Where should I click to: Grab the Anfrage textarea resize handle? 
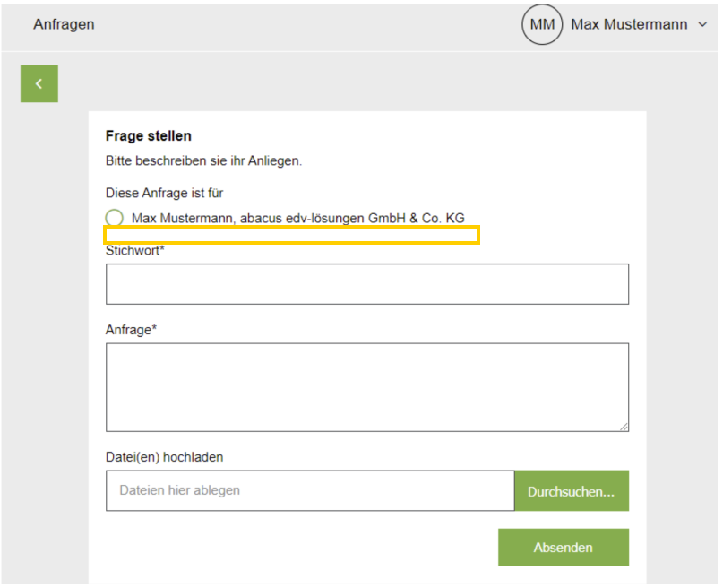point(624,427)
